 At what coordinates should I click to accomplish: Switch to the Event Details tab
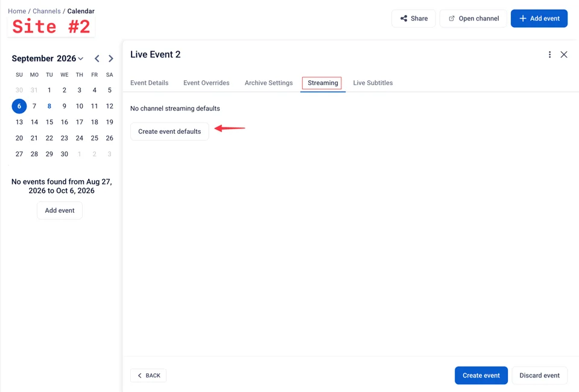149,83
